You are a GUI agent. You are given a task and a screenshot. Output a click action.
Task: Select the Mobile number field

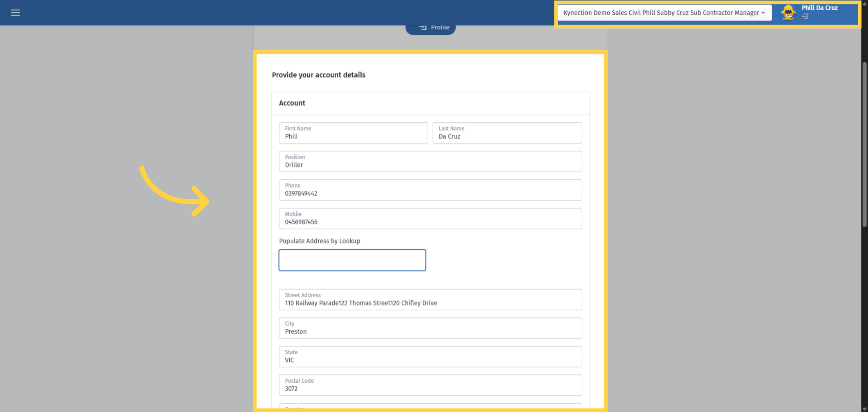tap(430, 219)
